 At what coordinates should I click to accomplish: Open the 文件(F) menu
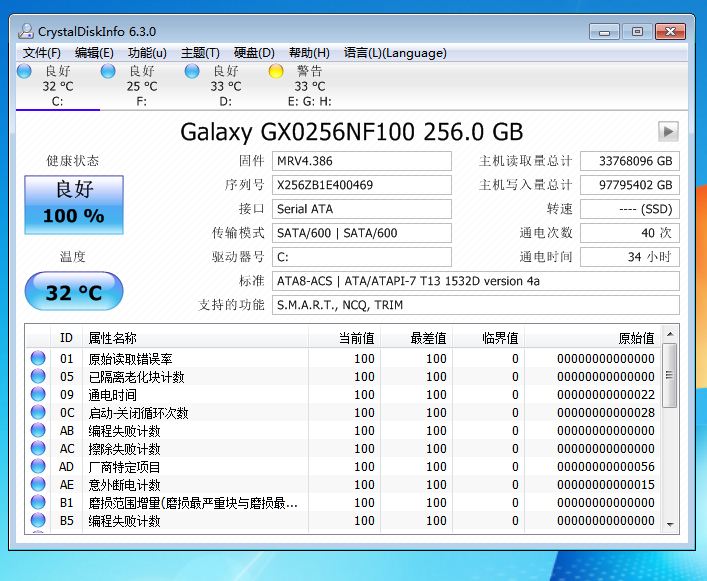point(42,53)
